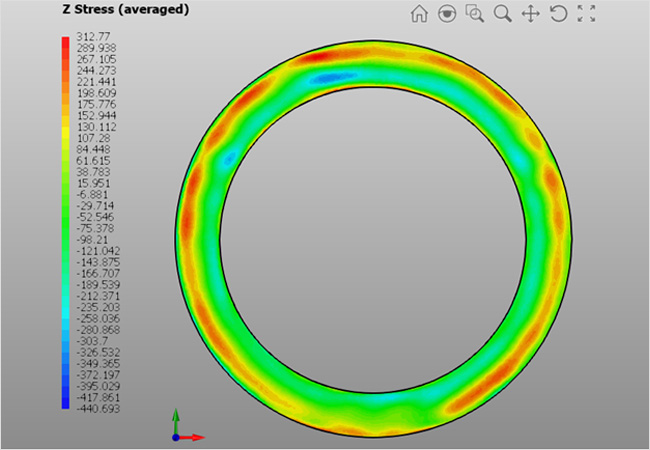Click the Home view icon

(x=419, y=14)
